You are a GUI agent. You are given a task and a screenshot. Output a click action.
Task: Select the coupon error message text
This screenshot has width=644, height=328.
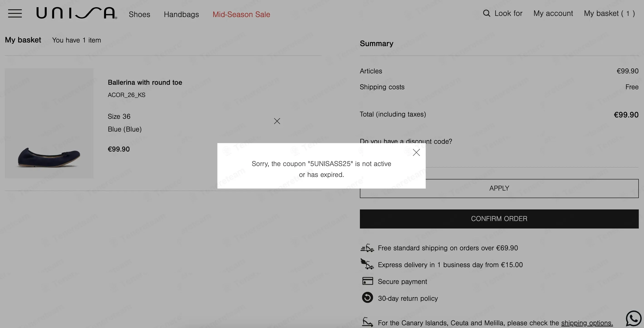coord(322,169)
